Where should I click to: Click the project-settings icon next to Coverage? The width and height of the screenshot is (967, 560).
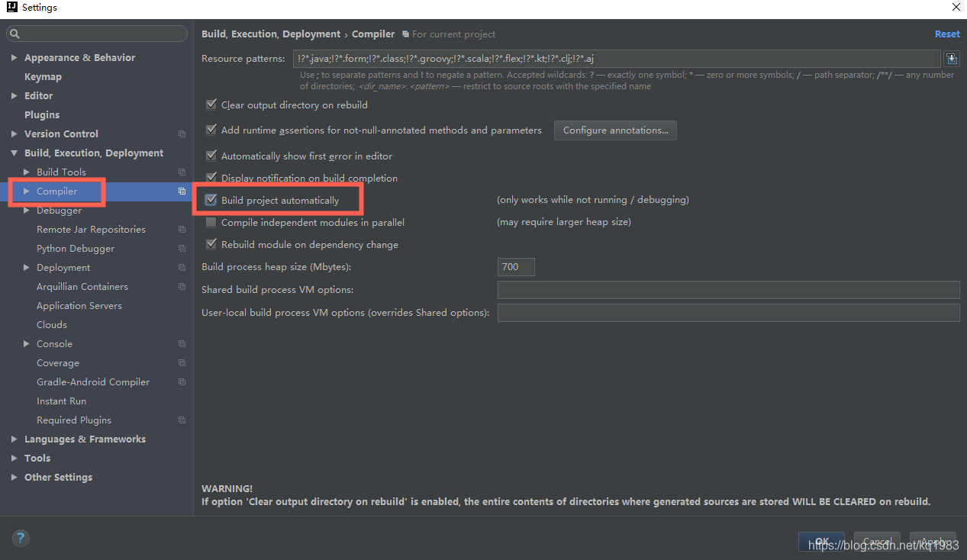point(182,362)
